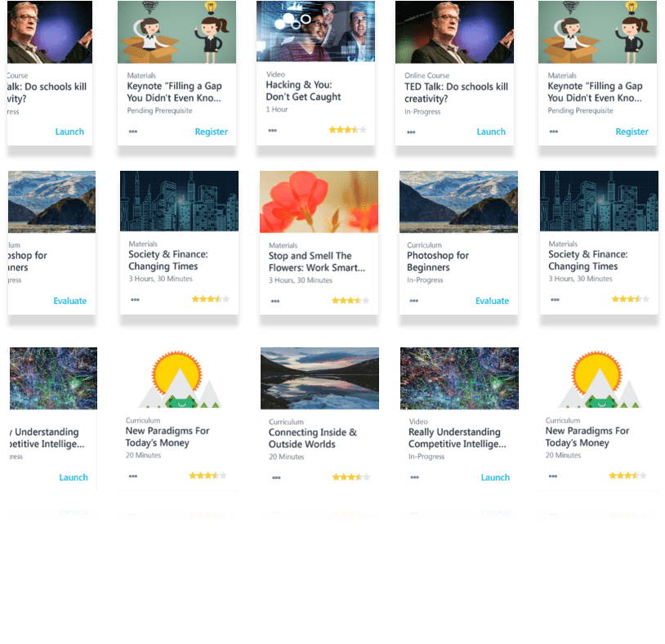Click the star rating on Hacking & You card
Screen dimensions: 665x644
pos(347,130)
